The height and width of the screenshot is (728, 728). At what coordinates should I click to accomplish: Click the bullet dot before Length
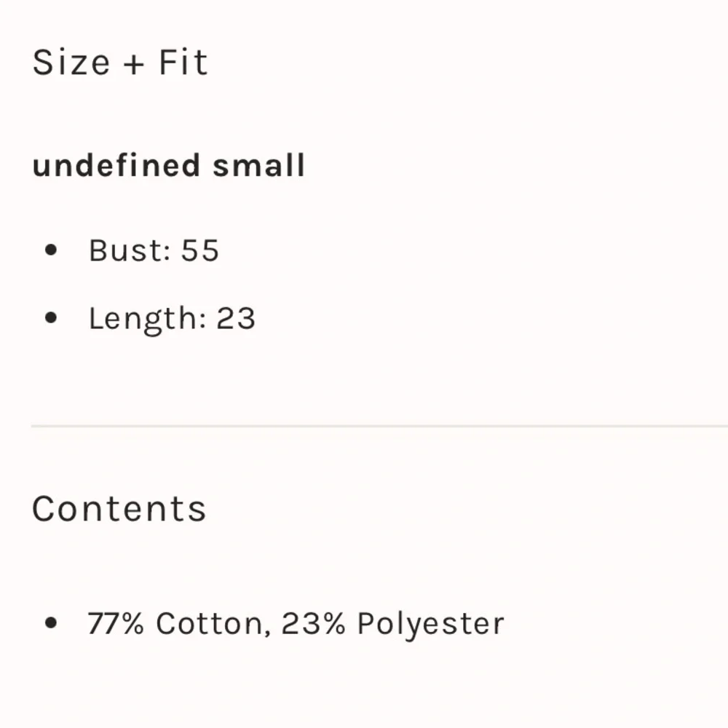pyautogui.click(x=51, y=318)
